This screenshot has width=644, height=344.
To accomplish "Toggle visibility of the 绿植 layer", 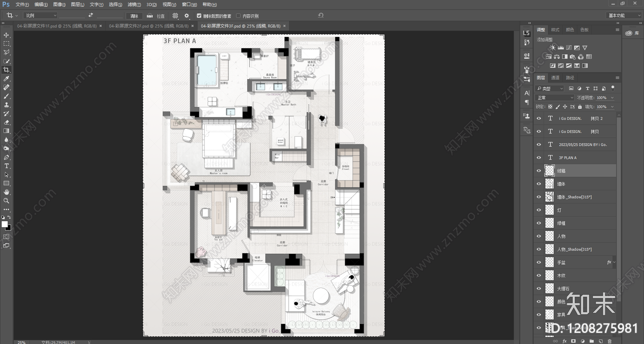I will [x=539, y=223].
